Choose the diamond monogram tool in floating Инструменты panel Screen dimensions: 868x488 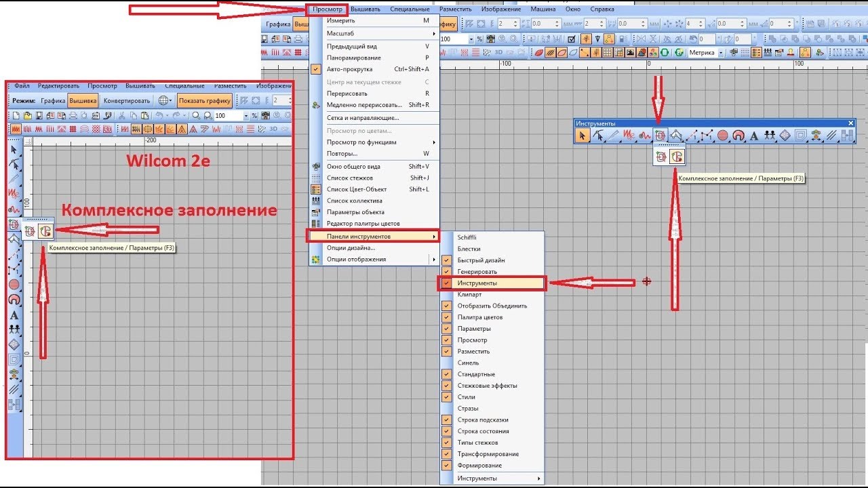(785, 136)
